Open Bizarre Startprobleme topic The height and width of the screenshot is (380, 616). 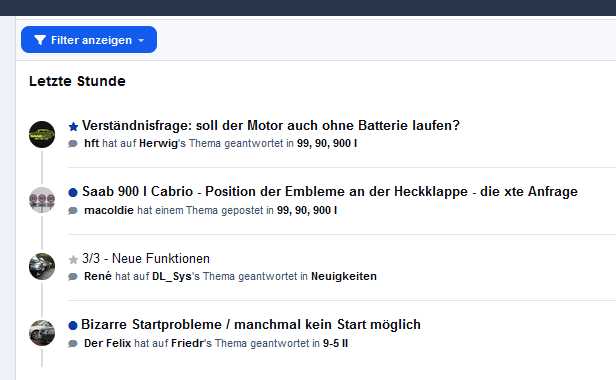(x=251, y=325)
